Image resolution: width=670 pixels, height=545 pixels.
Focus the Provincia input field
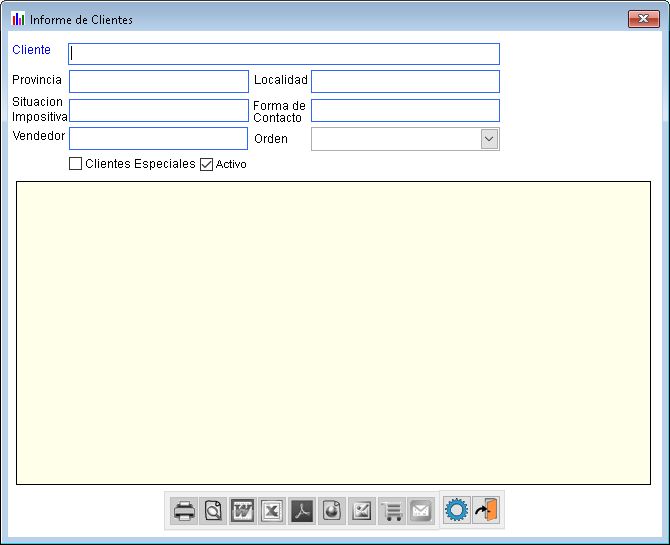(158, 81)
